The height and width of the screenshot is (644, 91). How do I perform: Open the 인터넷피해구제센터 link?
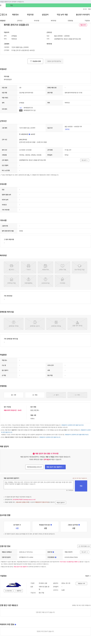(x=24, y=499)
